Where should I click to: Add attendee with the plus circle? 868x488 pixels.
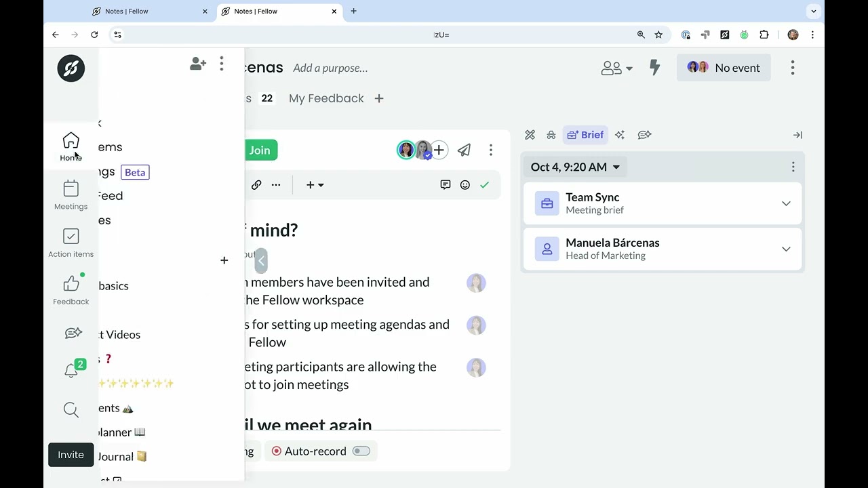pos(439,150)
